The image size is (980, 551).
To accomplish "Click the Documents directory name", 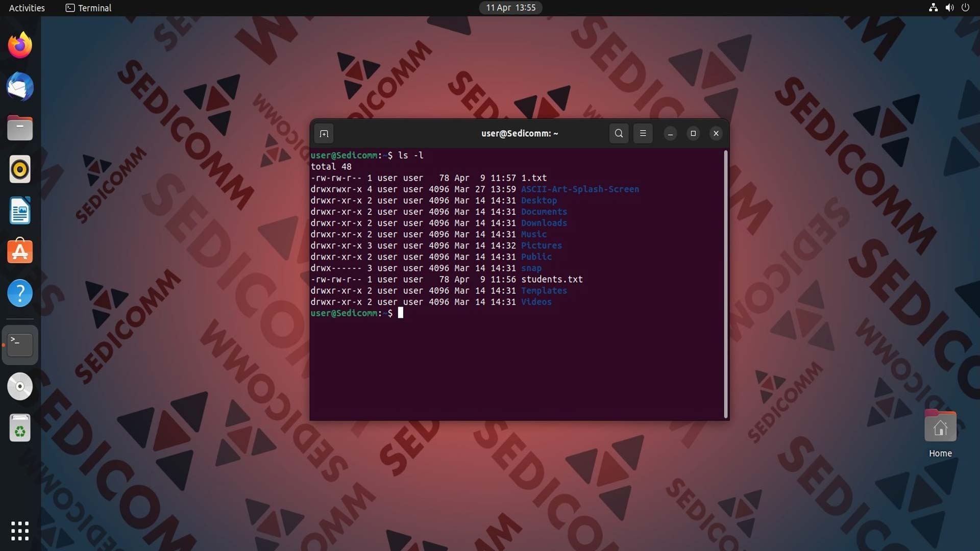I will coord(544,212).
